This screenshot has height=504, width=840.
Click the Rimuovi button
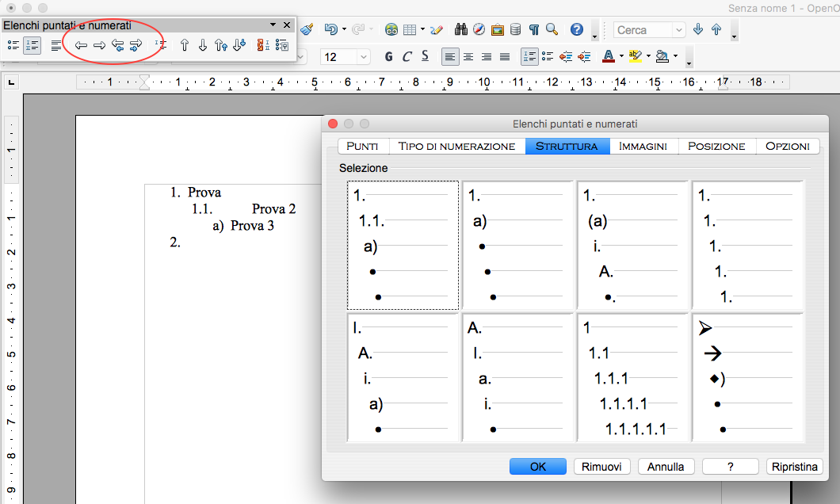[601, 467]
